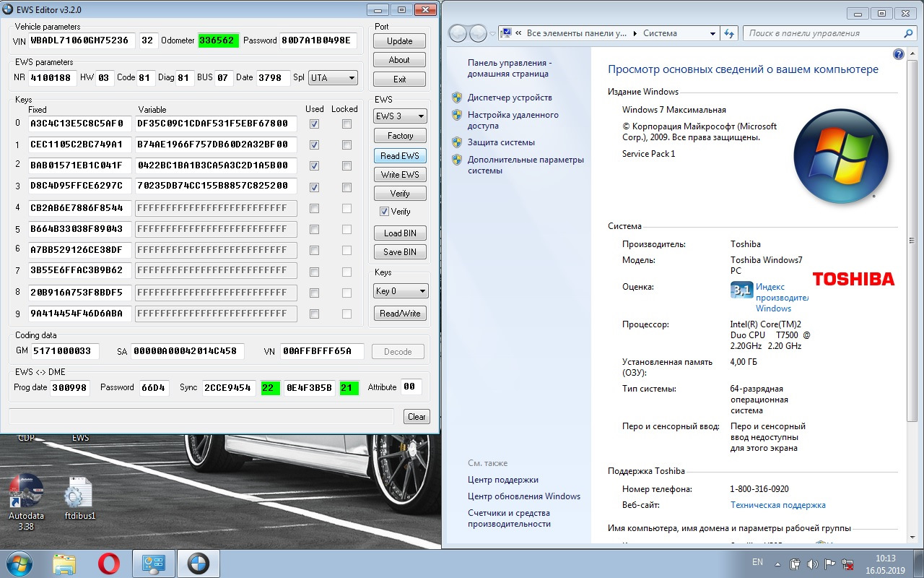Open Панель управления - домашняя страница
This screenshot has height=578, width=924.
click(x=509, y=68)
